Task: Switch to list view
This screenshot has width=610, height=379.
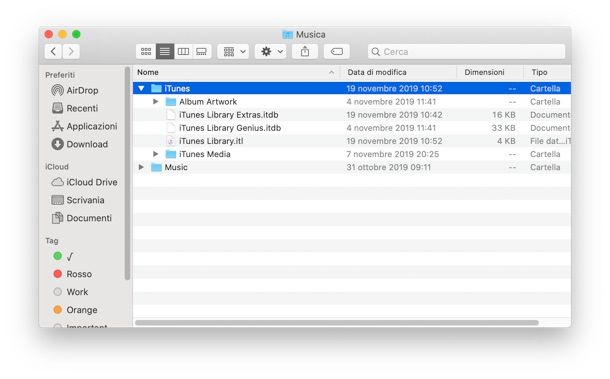Action: pyautogui.click(x=165, y=51)
